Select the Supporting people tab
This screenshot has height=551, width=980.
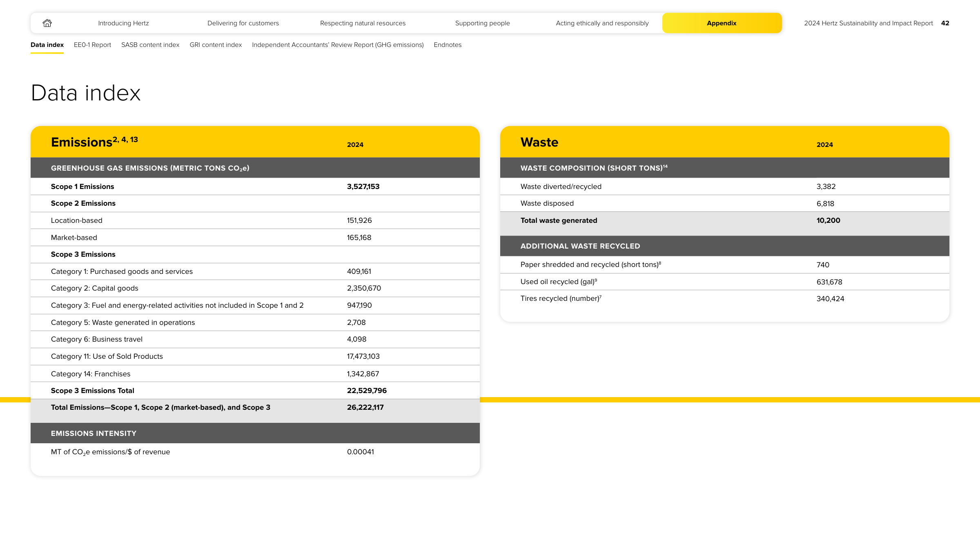tap(482, 23)
